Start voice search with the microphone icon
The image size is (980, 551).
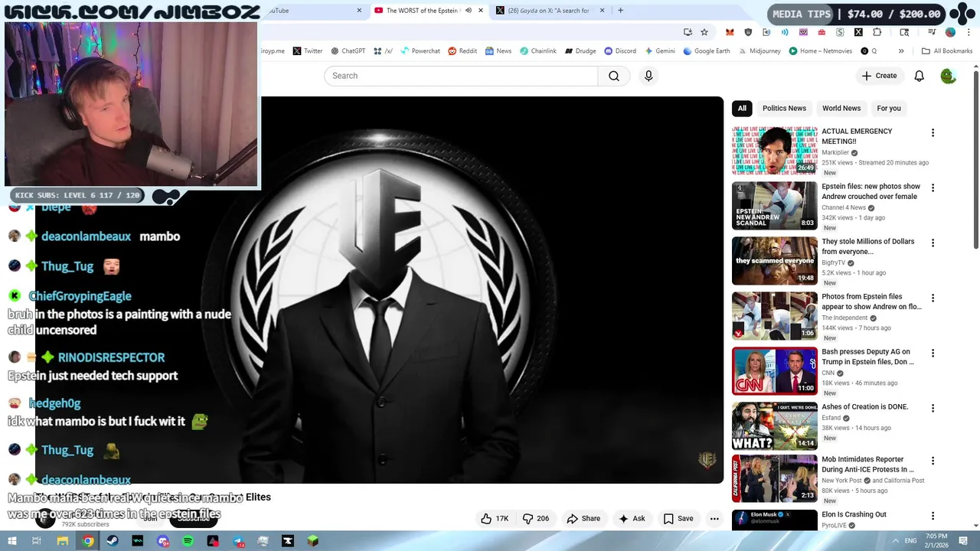pos(648,76)
